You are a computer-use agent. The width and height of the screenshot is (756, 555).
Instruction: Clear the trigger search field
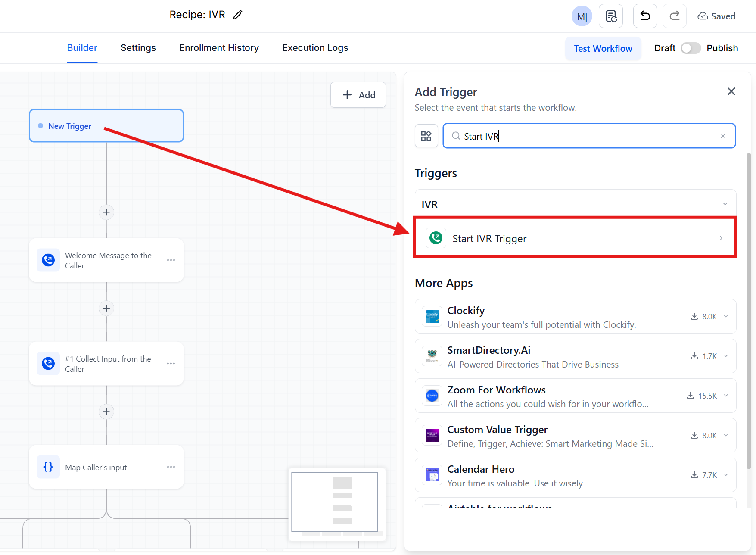tap(723, 136)
